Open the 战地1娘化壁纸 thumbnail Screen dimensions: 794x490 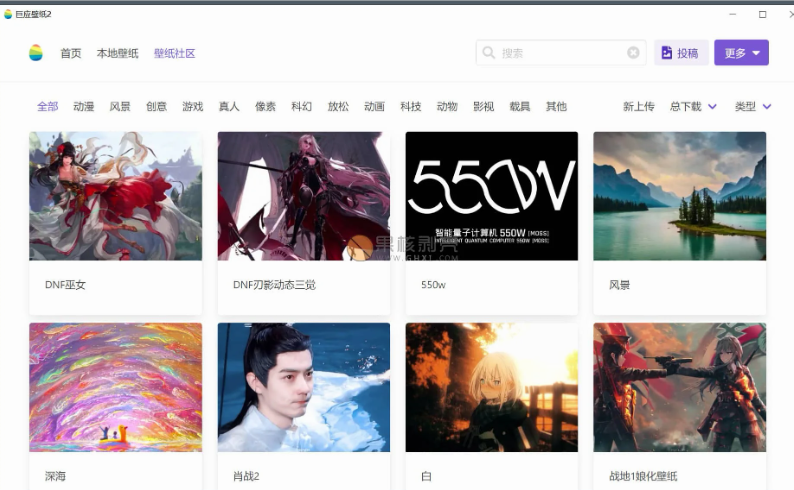[680, 387]
